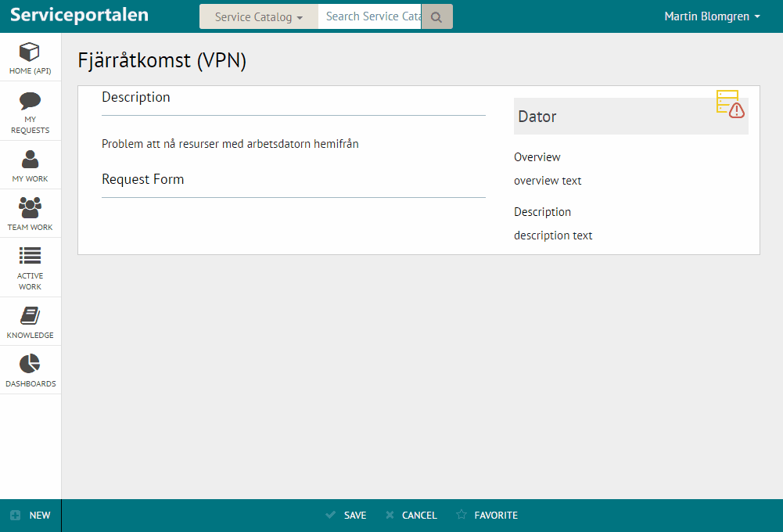Show Active Work list icon
Screen dimensions: 783x532
(30, 255)
